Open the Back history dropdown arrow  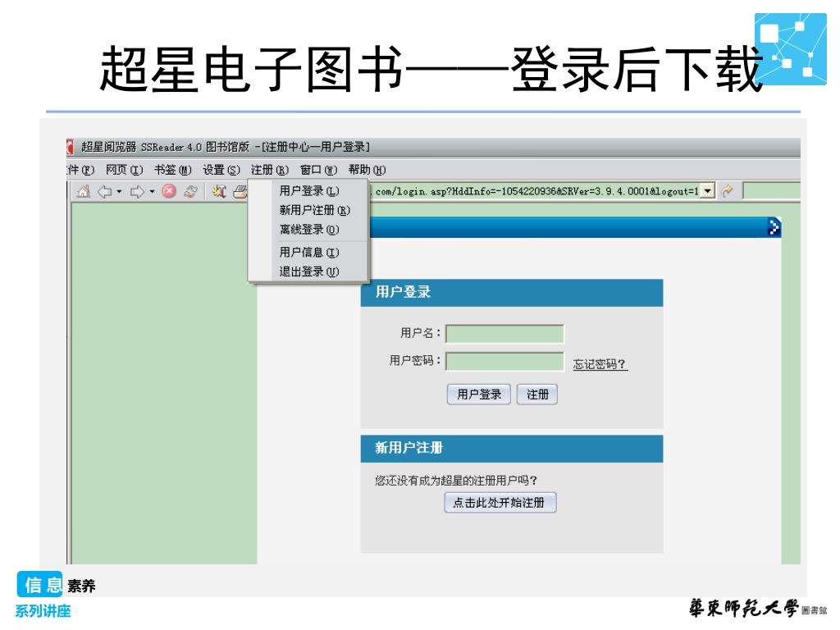pyautogui.click(x=119, y=191)
